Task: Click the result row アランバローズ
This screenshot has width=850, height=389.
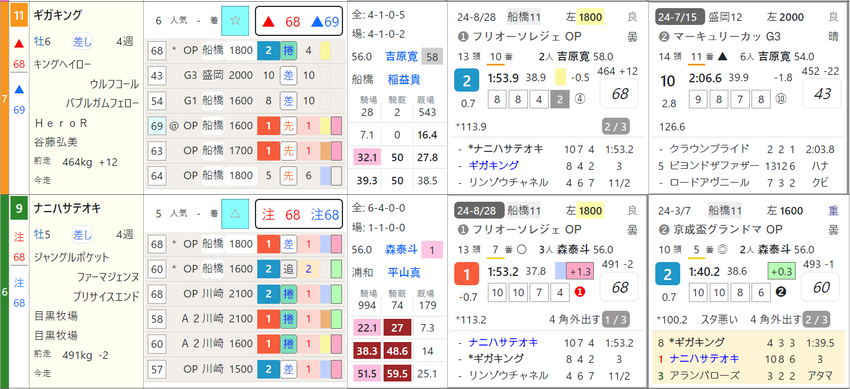Action: click(x=746, y=375)
